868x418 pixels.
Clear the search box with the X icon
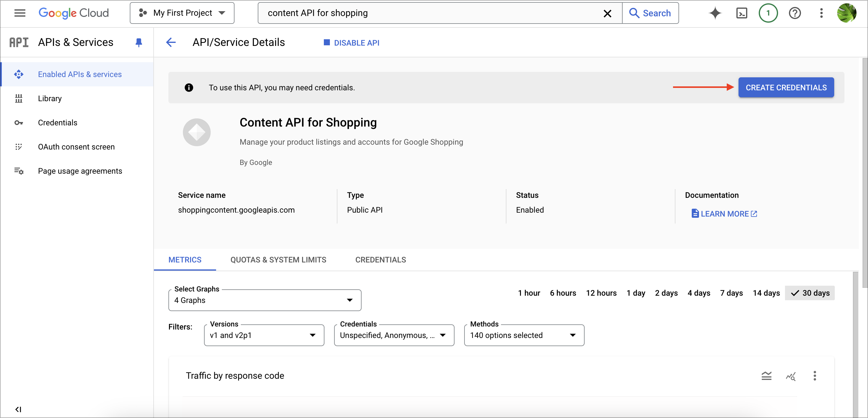pyautogui.click(x=607, y=13)
